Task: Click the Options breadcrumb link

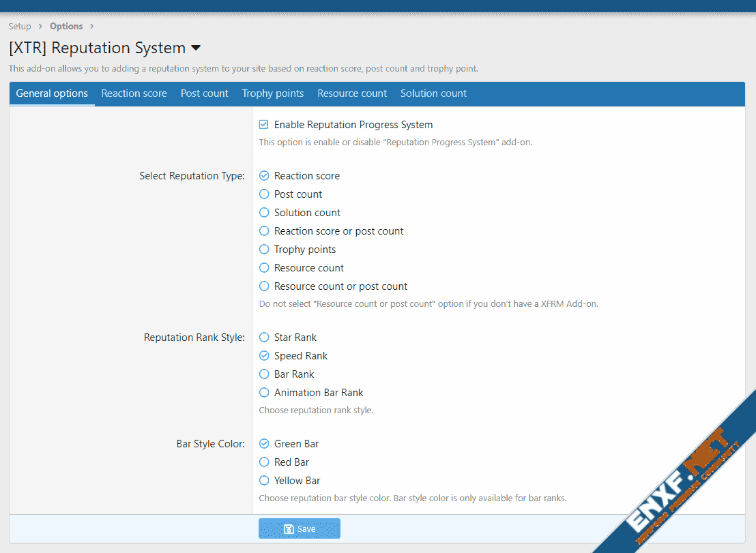Action: click(x=66, y=27)
